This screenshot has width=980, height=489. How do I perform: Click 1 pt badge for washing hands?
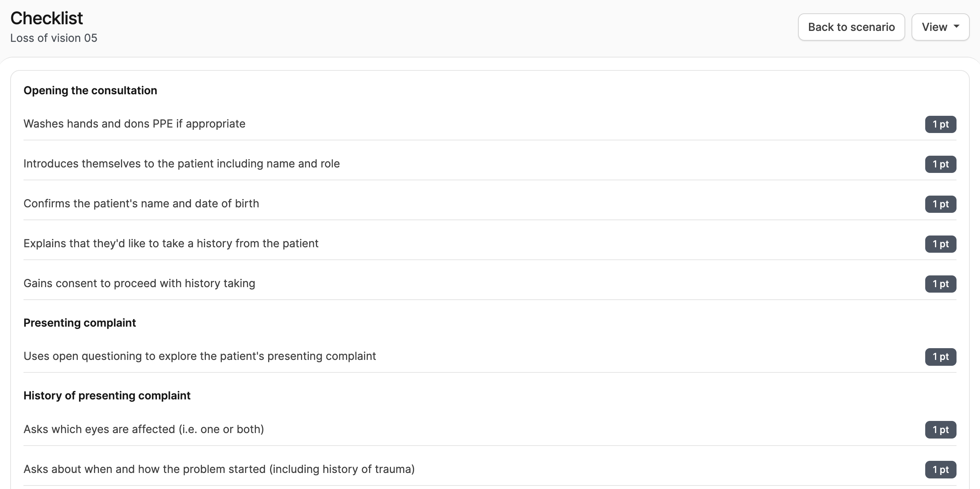pos(940,124)
